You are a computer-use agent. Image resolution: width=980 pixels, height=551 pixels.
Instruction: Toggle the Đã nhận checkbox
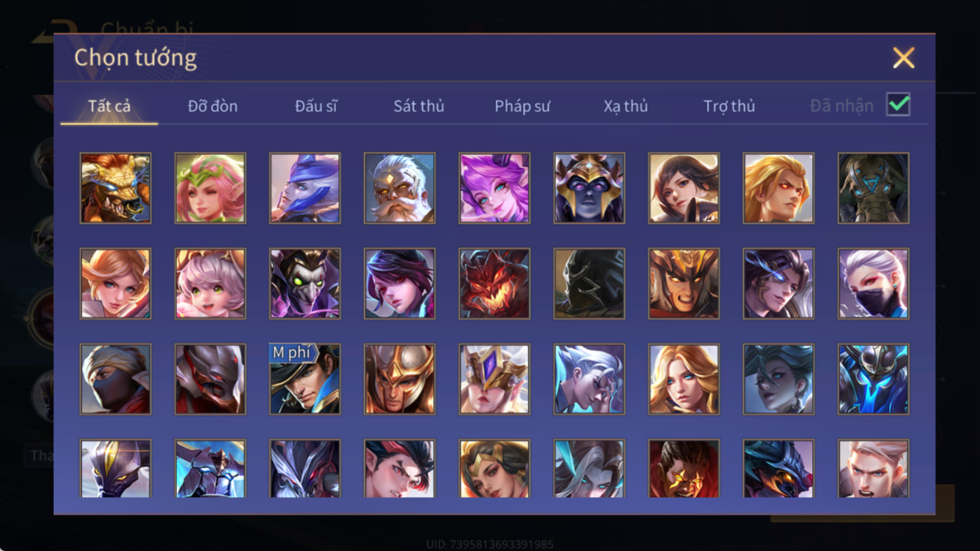tap(898, 105)
